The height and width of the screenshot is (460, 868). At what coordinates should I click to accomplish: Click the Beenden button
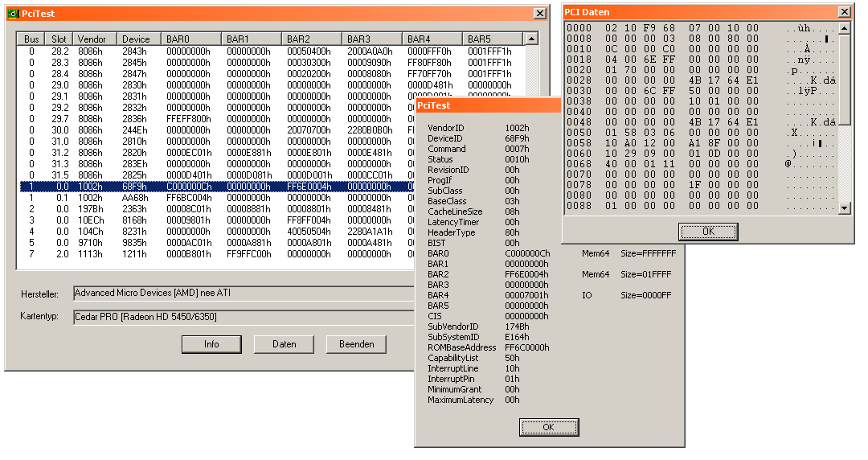click(357, 344)
